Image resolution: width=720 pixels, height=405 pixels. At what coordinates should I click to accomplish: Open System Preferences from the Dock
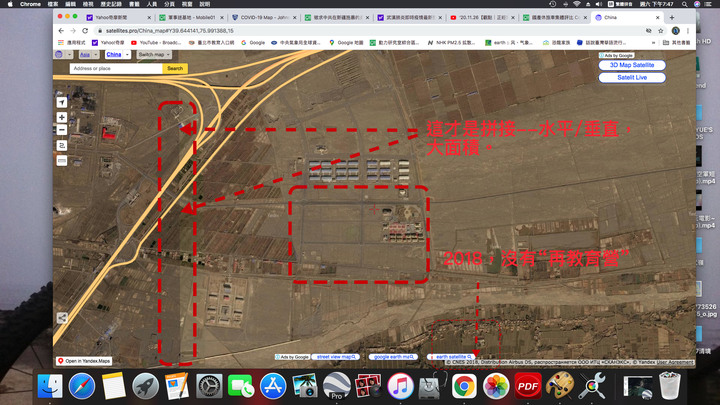[209, 386]
